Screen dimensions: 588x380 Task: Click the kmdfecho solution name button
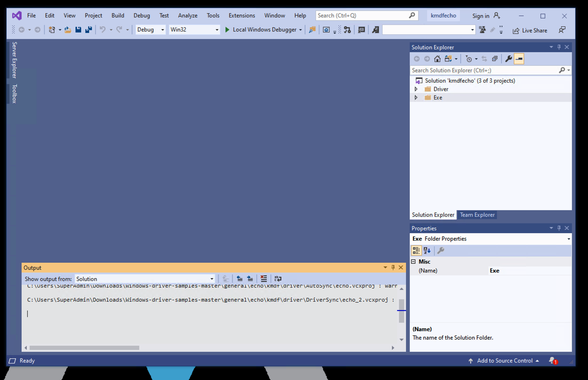[x=444, y=15]
